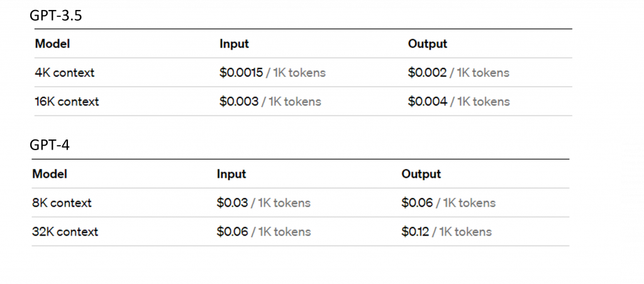
Task: Click the $0.004 output price
Action: [427, 102]
